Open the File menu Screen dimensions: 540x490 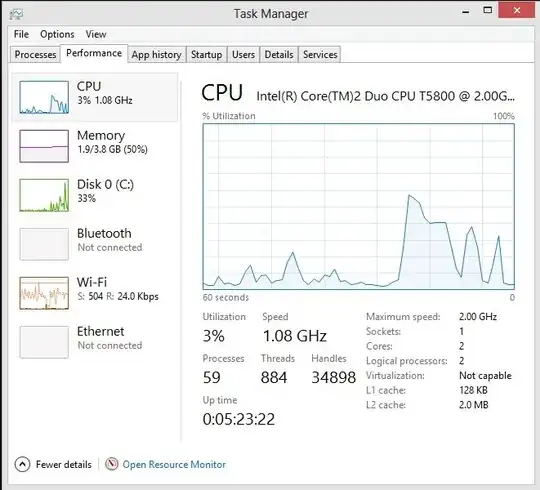tap(21, 34)
